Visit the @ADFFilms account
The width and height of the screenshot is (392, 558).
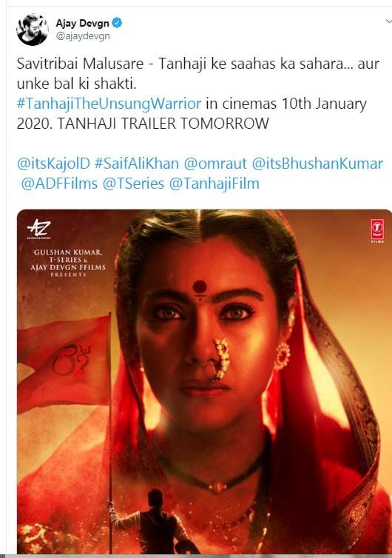click(59, 184)
